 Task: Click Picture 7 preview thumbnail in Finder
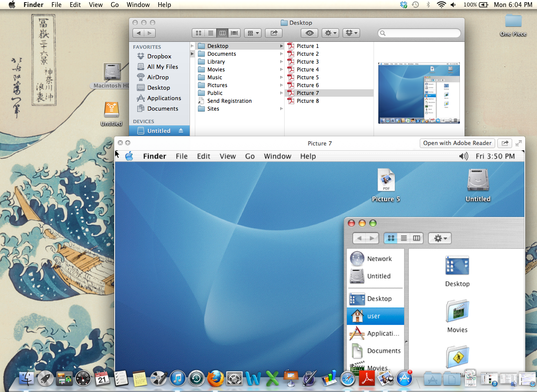[x=419, y=93]
